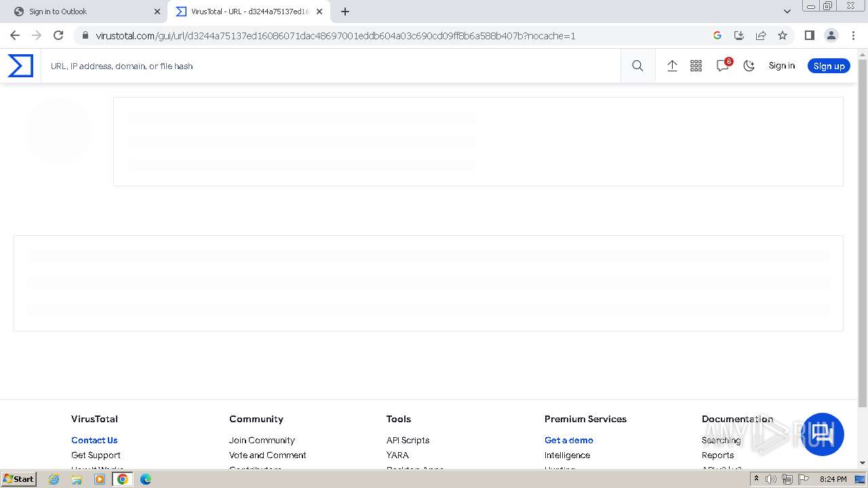Open the API Scripts link

[x=408, y=440]
